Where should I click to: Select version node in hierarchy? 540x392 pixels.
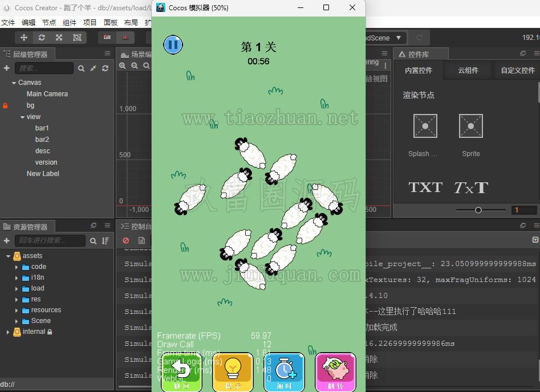tap(46, 162)
